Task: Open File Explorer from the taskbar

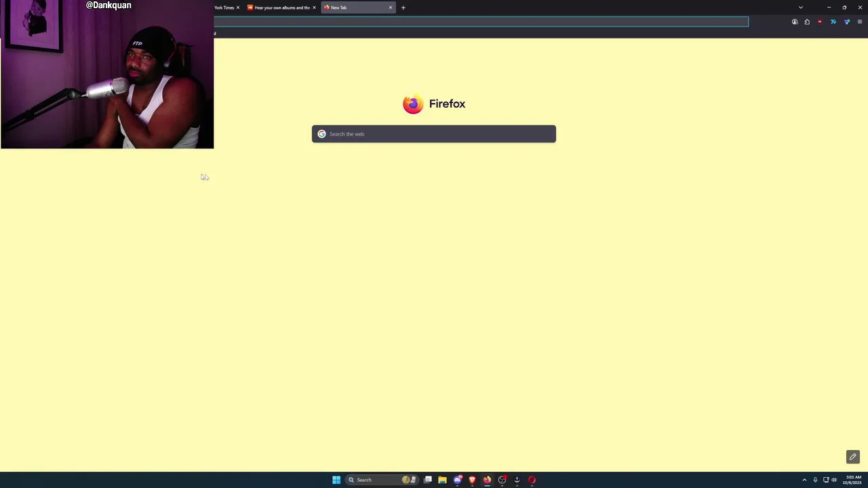Action: [442, 480]
